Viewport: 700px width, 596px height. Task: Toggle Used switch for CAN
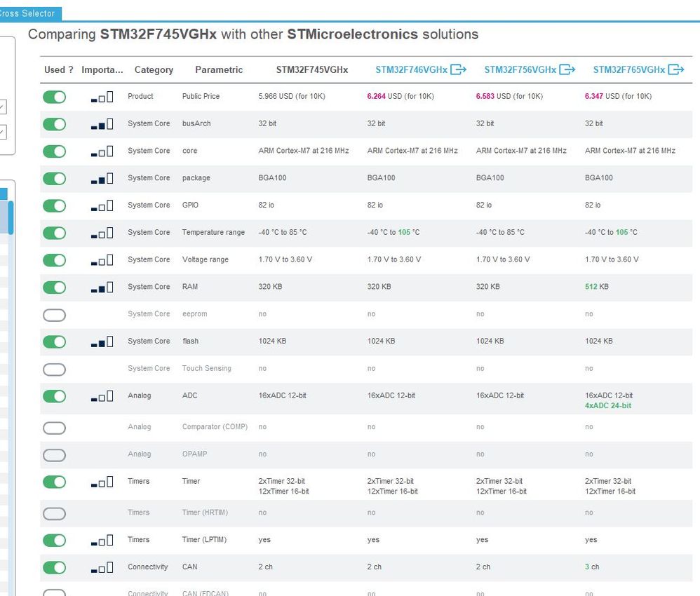55,568
